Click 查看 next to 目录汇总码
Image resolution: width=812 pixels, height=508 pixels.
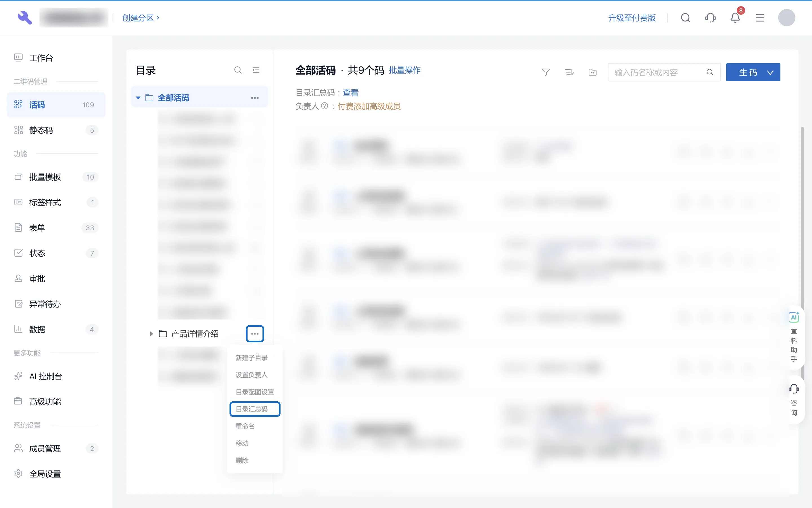(x=350, y=93)
